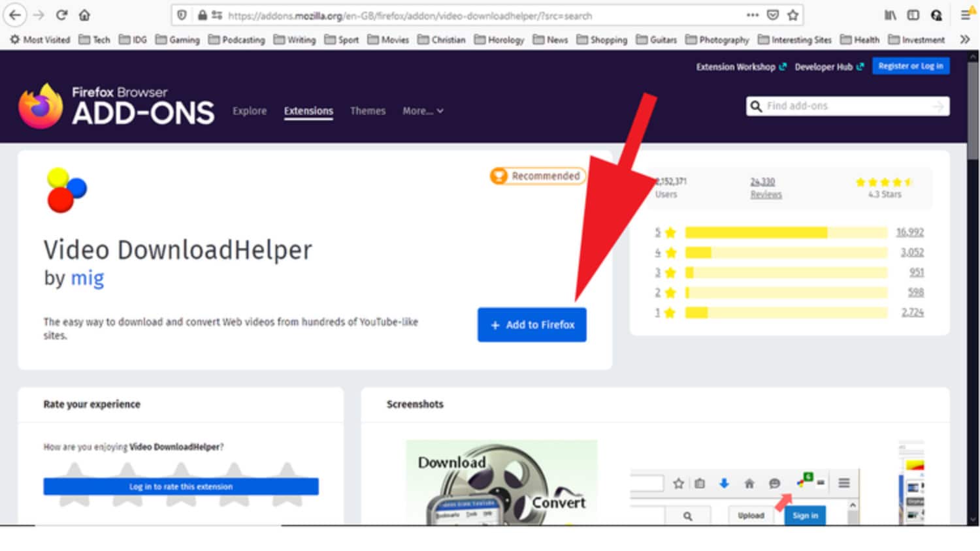
Task: Click the browser forward arrow
Action: 39,15
